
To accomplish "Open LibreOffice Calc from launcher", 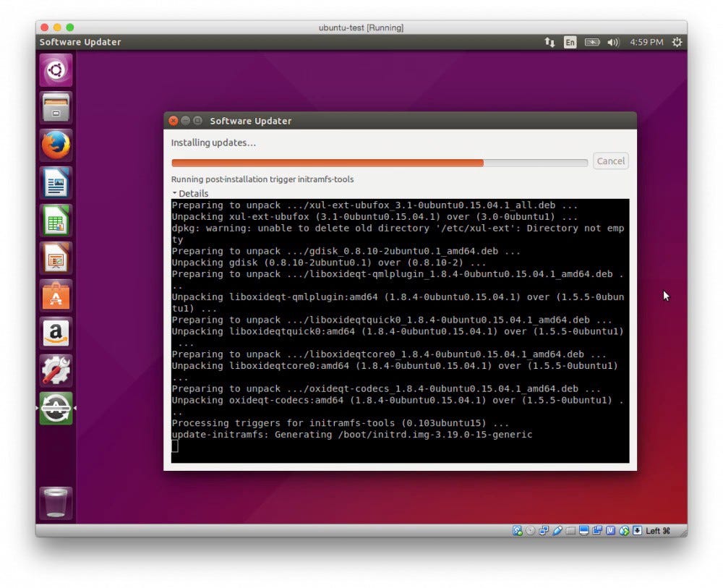I will [56, 221].
